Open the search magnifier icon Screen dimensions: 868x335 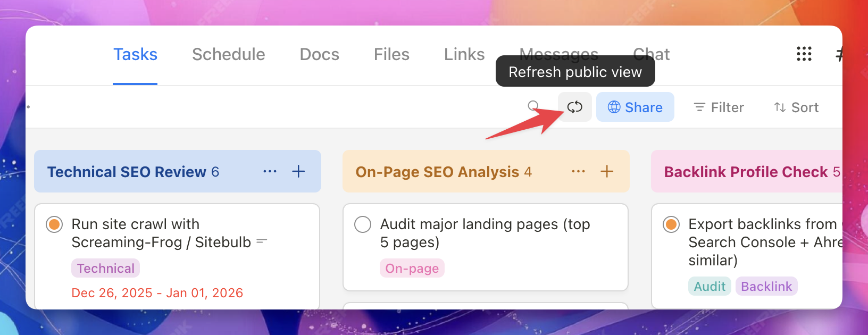click(x=533, y=106)
